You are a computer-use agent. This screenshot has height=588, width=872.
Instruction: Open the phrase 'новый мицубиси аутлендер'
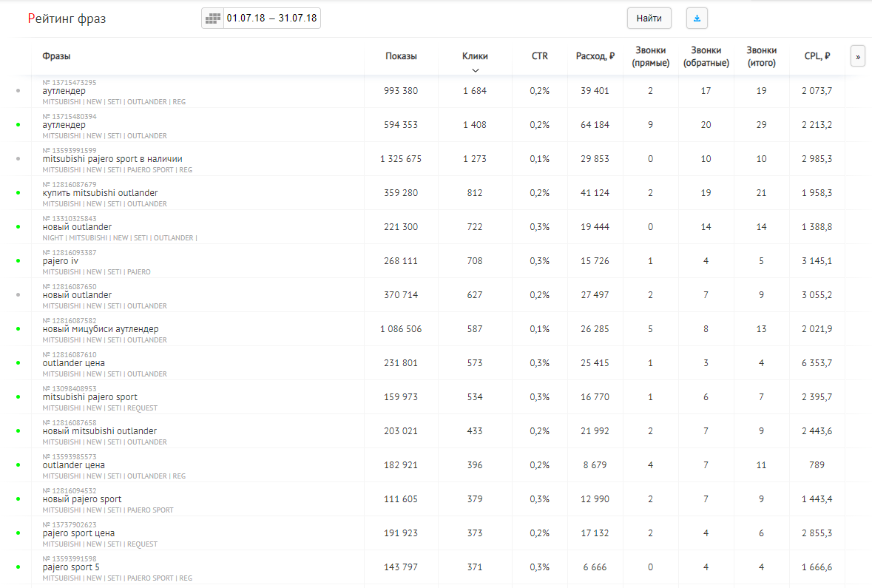(x=101, y=329)
